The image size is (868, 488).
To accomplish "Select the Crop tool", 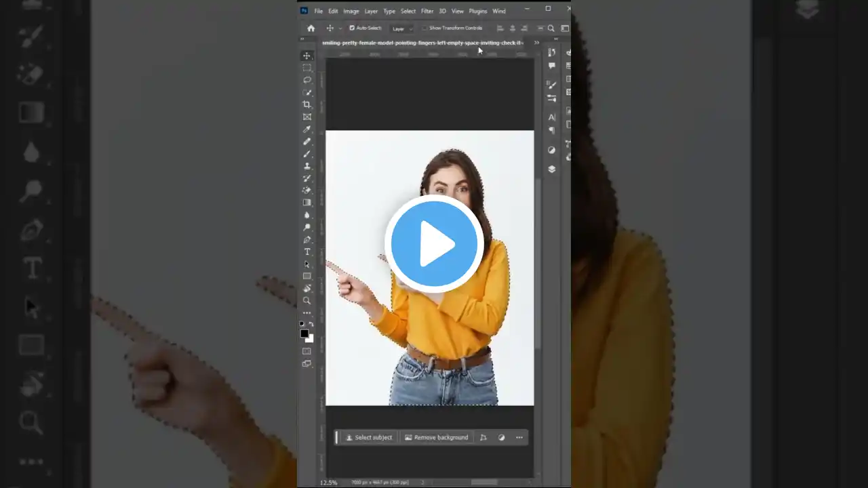I will tap(307, 104).
